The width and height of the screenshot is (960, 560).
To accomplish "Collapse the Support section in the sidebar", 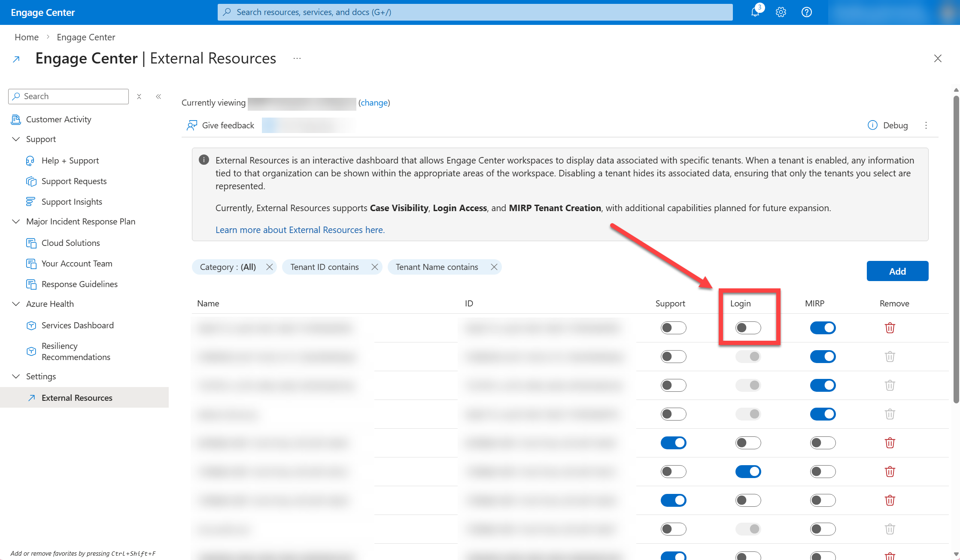I will (x=16, y=139).
